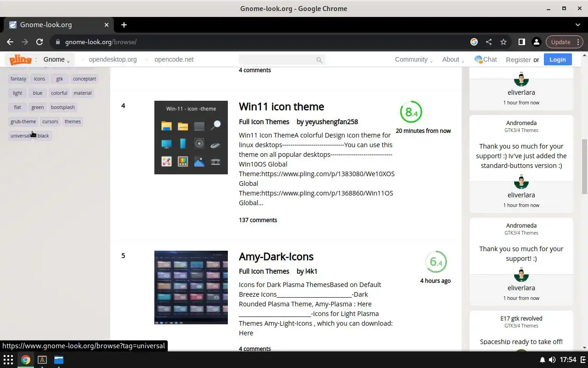Go back with browser back arrow

pos(10,42)
